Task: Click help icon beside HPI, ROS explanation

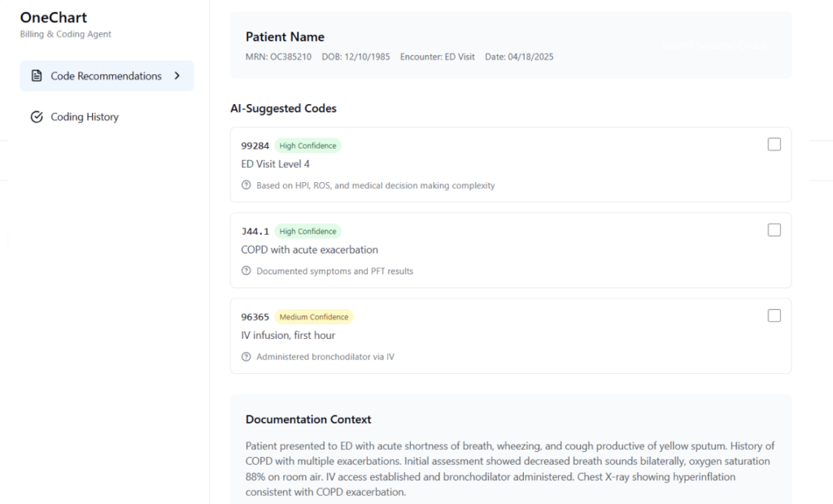Action: tap(246, 185)
